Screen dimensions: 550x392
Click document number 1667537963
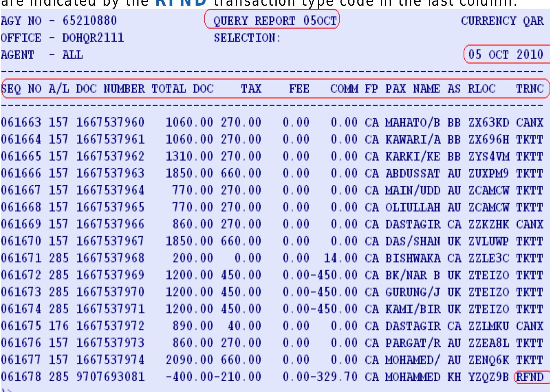110,173
